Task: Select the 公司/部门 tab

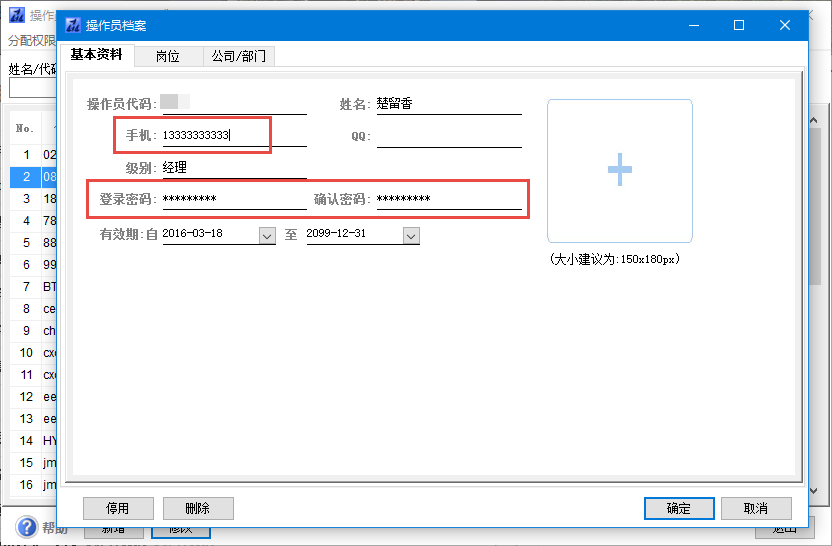Action: click(x=239, y=57)
